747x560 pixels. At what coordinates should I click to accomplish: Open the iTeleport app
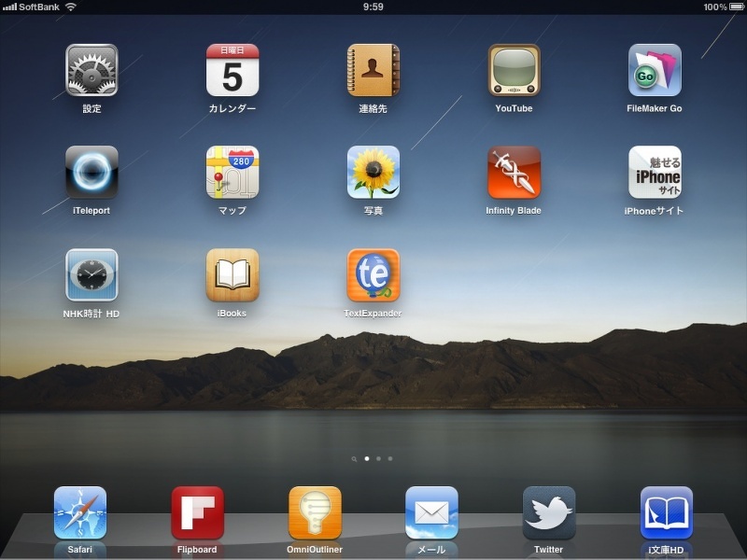(92, 172)
